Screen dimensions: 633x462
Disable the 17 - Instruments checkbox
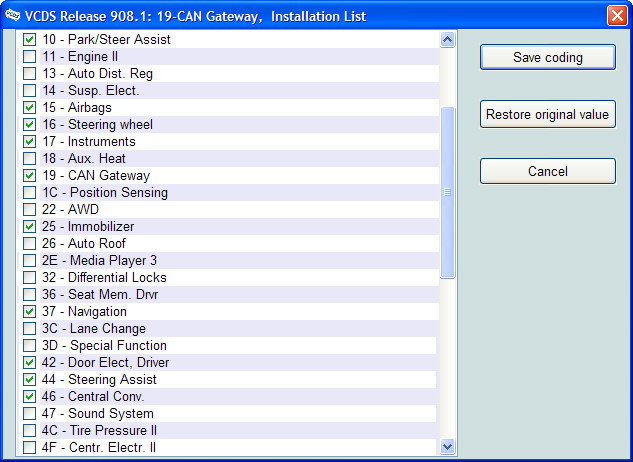coord(29,141)
